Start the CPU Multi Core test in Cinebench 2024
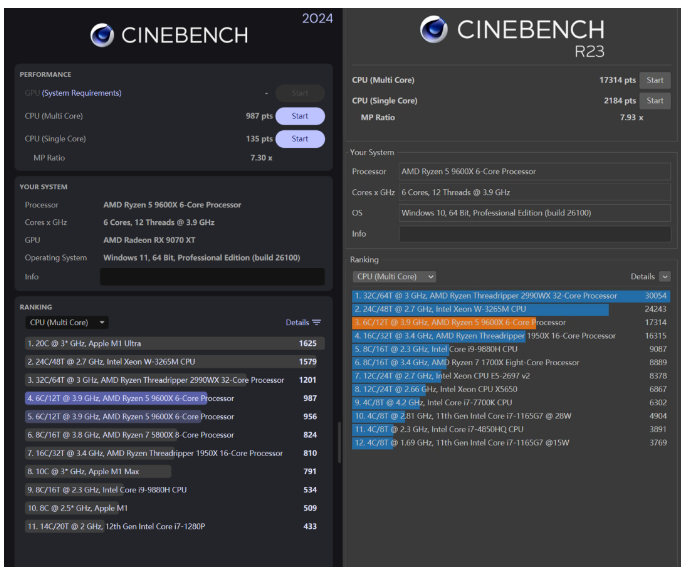The height and width of the screenshot is (575, 685). pos(299,116)
